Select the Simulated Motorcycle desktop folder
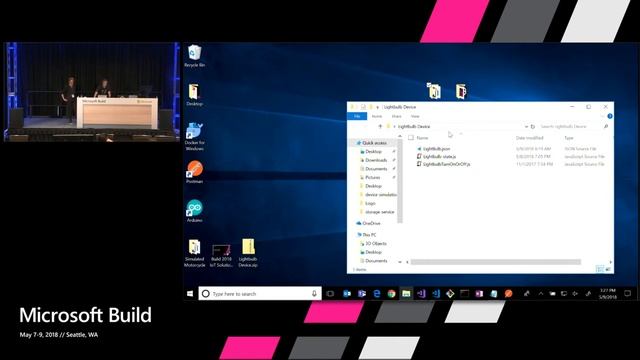The height and width of the screenshot is (360, 640). (194, 253)
